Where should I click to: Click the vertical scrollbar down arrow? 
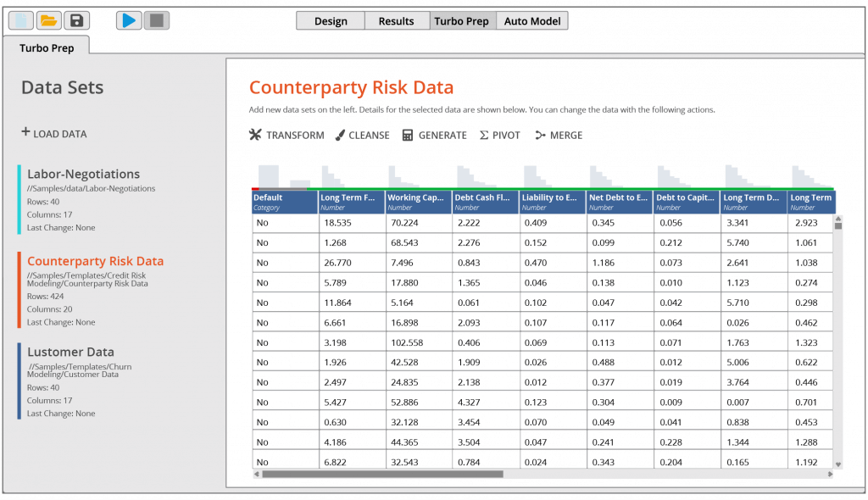[838, 464]
